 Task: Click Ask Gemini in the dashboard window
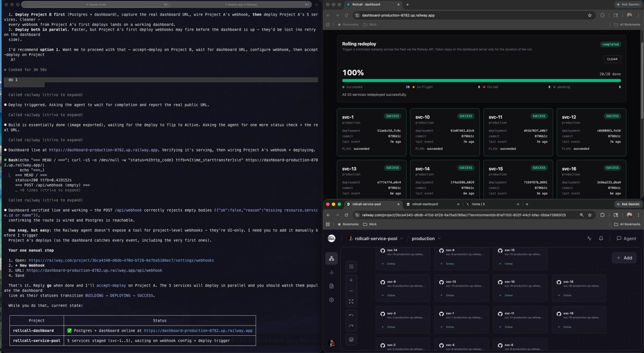(628, 4)
